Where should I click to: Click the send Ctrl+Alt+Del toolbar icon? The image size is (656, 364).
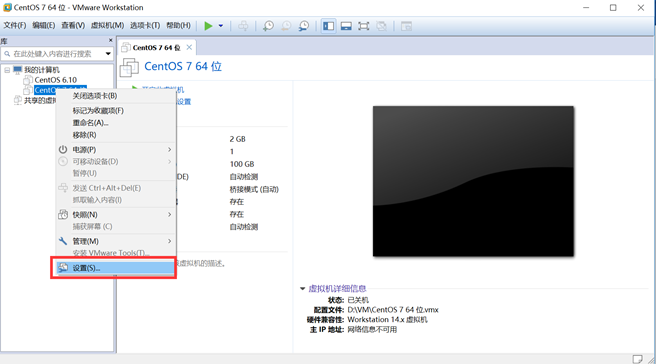tap(243, 26)
